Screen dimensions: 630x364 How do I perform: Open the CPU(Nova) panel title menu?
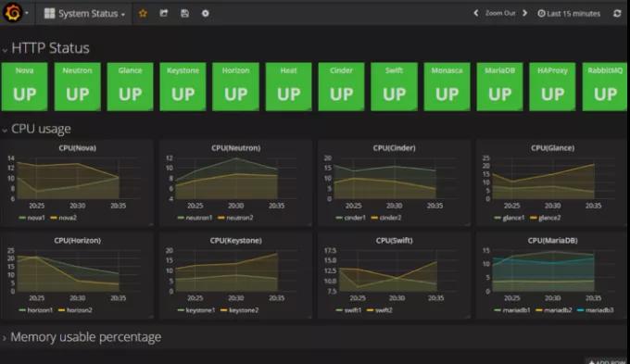pyautogui.click(x=77, y=148)
